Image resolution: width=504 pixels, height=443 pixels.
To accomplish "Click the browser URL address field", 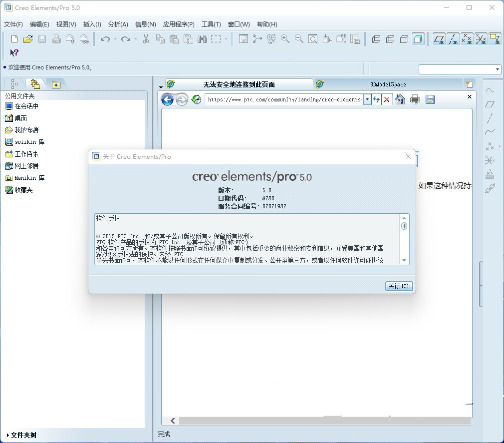I will (284, 99).
